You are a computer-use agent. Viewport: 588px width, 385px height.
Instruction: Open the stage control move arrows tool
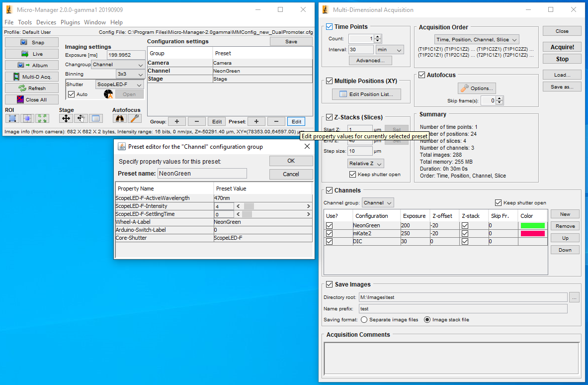(66, 118)
